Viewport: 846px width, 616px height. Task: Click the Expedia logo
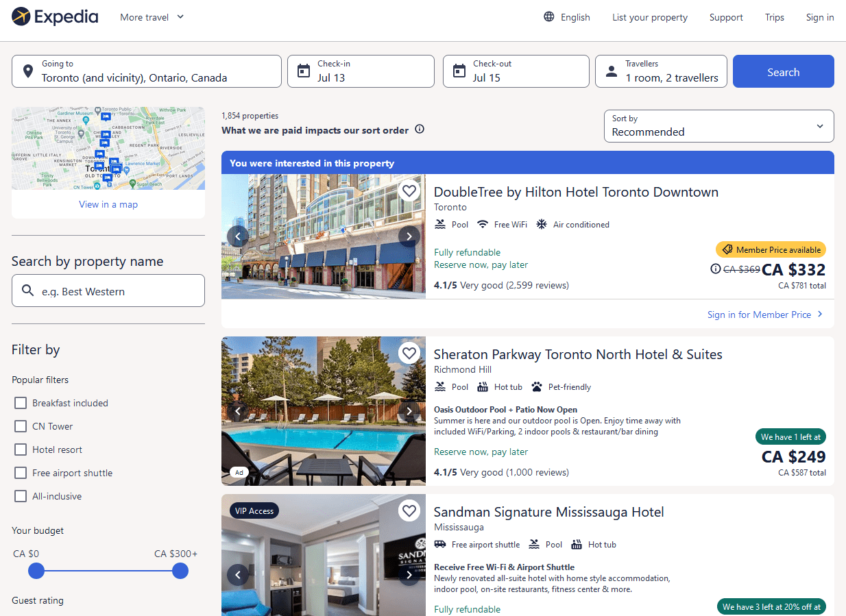(x=56, y=16)
